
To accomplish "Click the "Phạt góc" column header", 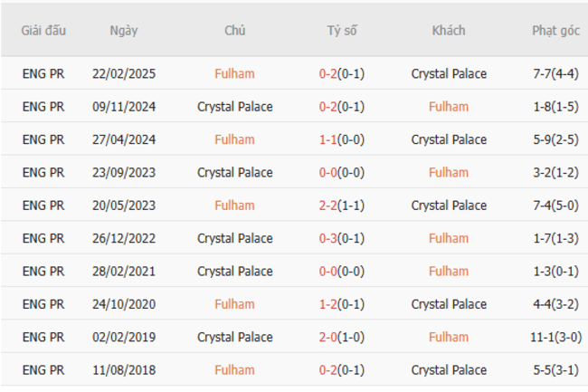I will [x=555, y=30].
